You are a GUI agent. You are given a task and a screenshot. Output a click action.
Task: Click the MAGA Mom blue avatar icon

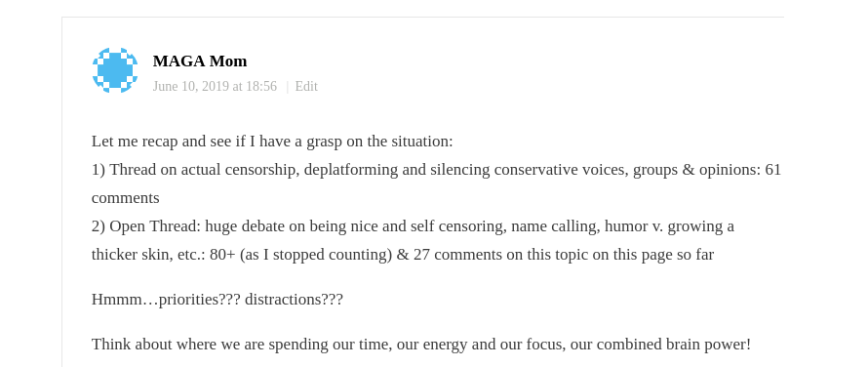click(114, 70)
